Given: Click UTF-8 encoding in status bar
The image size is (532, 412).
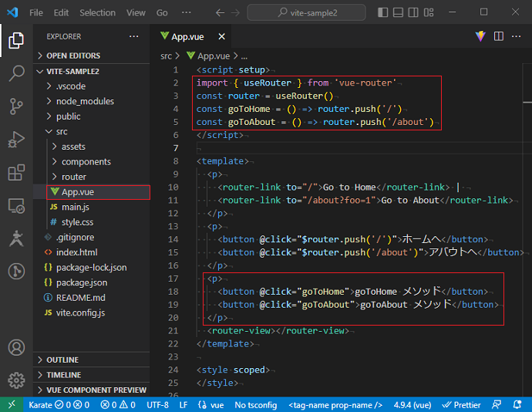Looking at the screenshot, I should [157, 405].
